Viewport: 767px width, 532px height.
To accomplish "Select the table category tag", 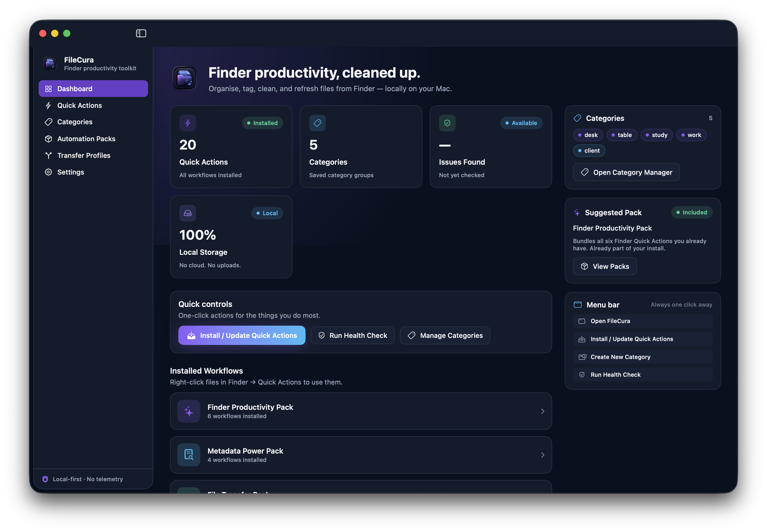I will (x=622, y=135).
